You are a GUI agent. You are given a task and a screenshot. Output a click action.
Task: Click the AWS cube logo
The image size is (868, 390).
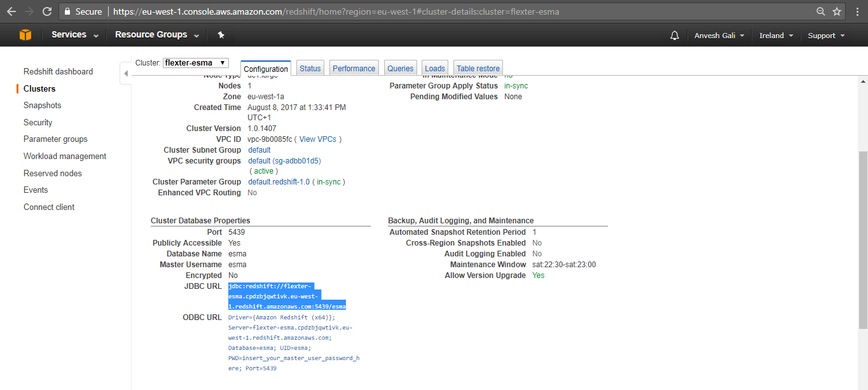[x=25, y=35]
